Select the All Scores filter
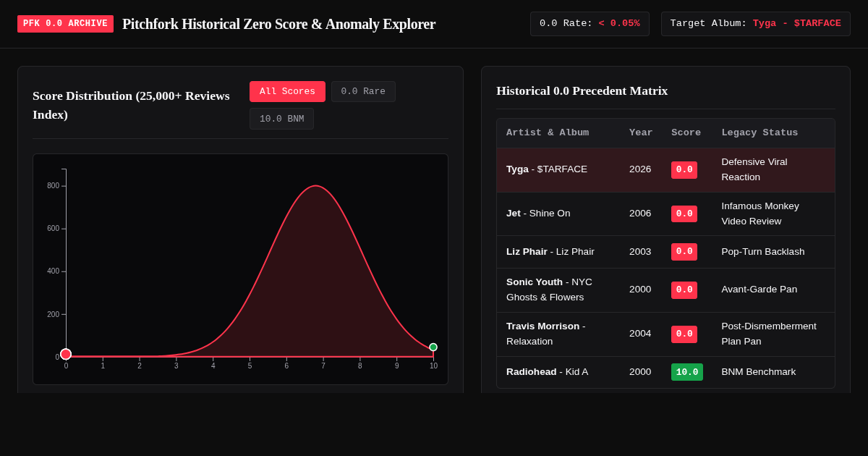This screenshot has width=868, height=456. click(x=287, y=91)
